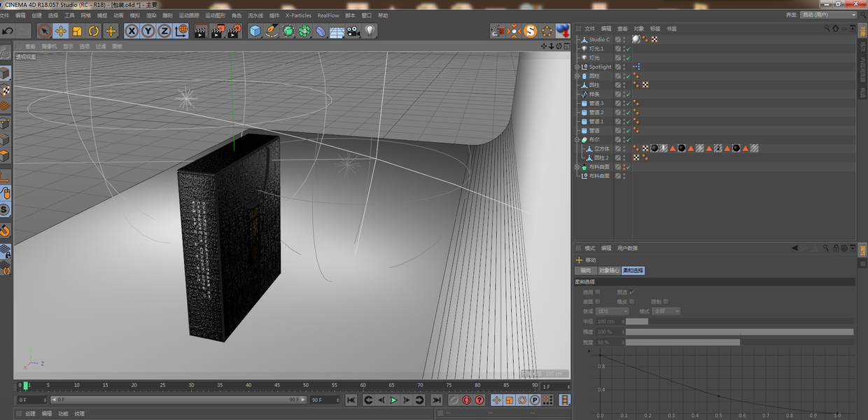Click Render View clapperboard icon
The height and width of the screenshot is (420, 868).
click(x=200, y=31)
